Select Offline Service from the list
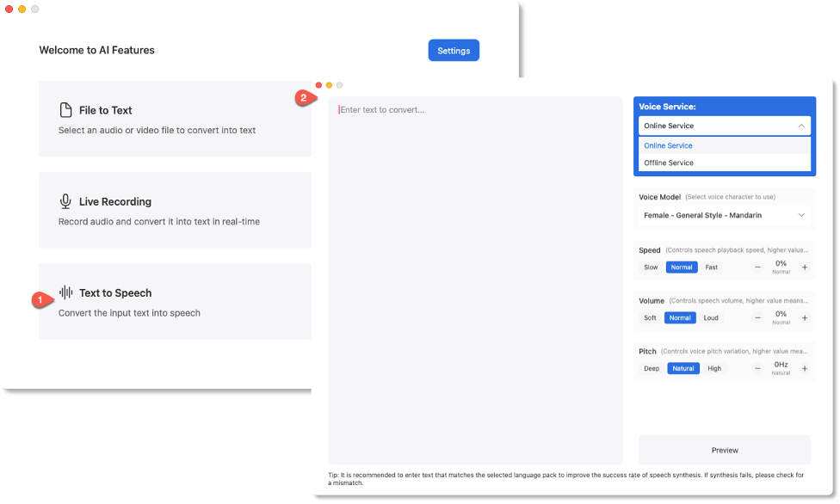Screen dimensions: 840x504 (669, 163)
